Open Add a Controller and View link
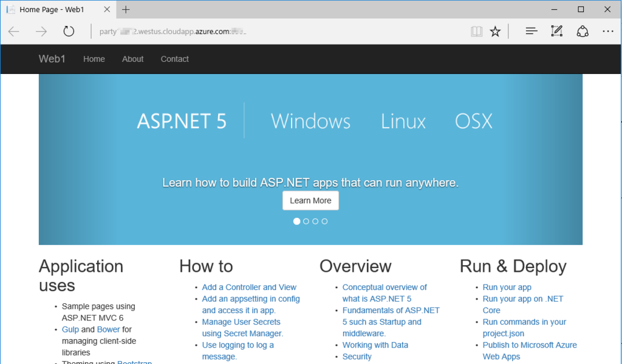 pyautogui.click(x=249, y=287)
